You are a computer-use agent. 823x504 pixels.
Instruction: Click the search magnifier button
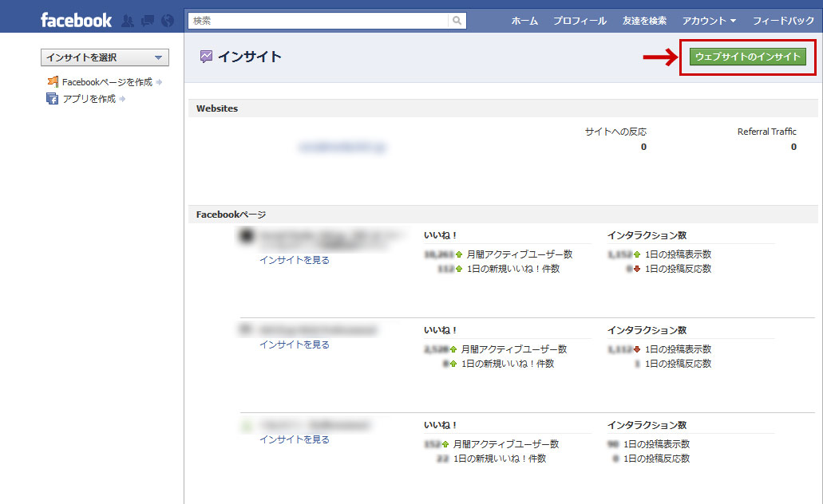click(x=457, y=21)
